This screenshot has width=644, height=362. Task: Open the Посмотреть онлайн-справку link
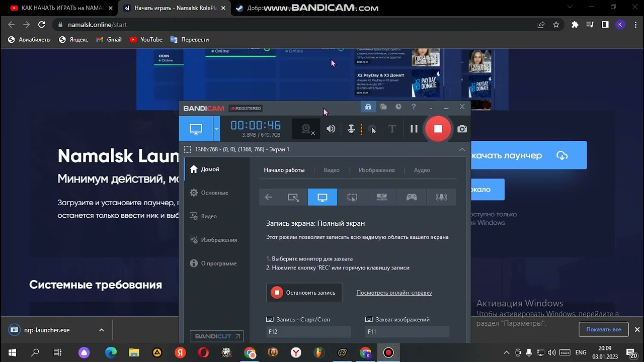coord(394,293)
